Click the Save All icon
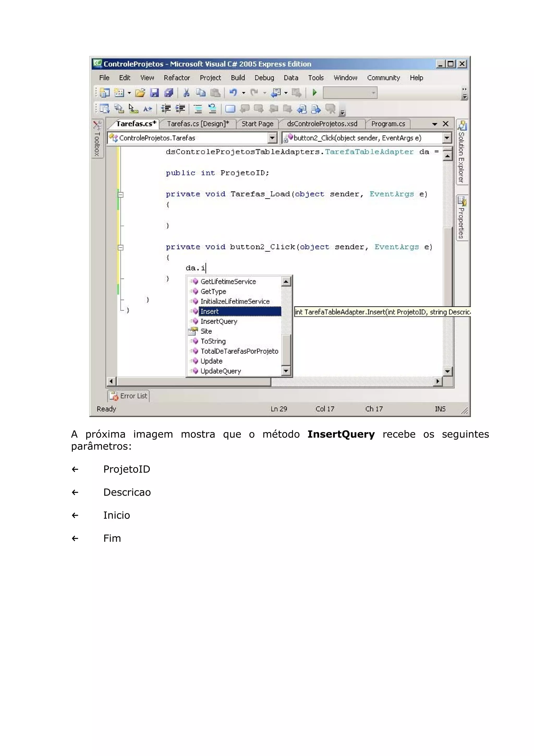This screenshot has height=756, width=534. coord(168,93)
